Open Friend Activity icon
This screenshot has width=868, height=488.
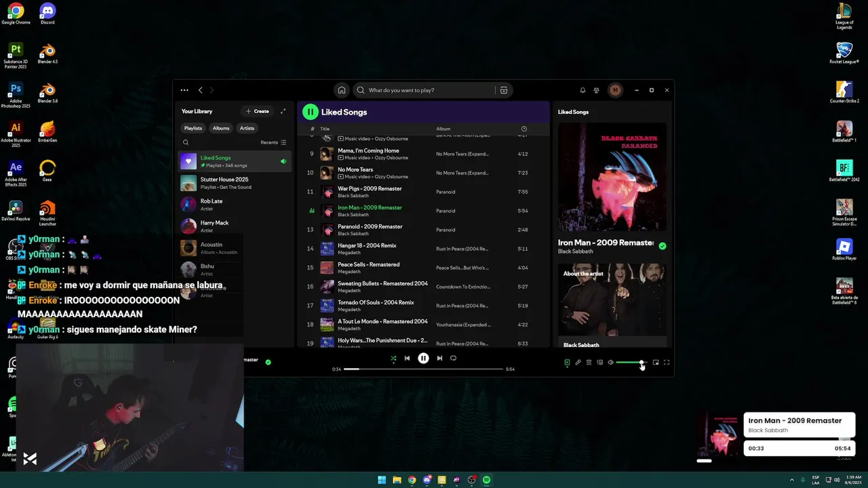(x=596, y=90)
